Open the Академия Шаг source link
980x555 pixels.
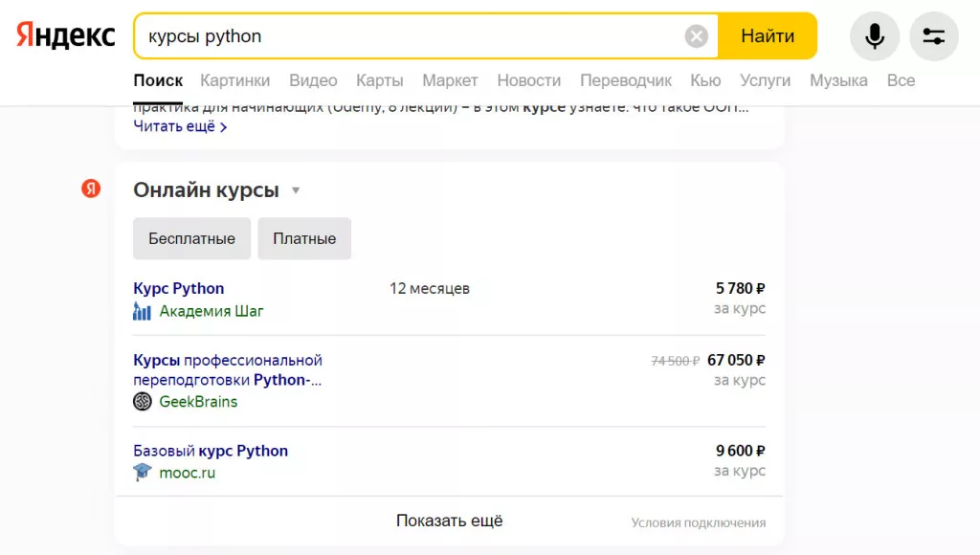click(x=212, y=311)
